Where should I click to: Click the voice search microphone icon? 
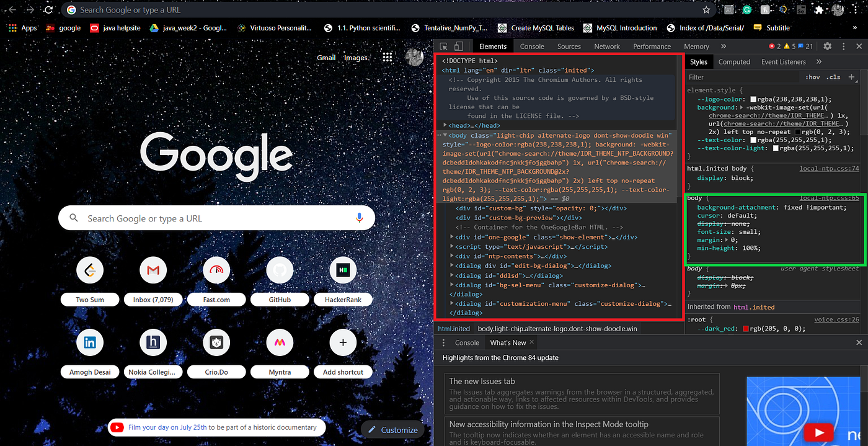pos(359,218)
